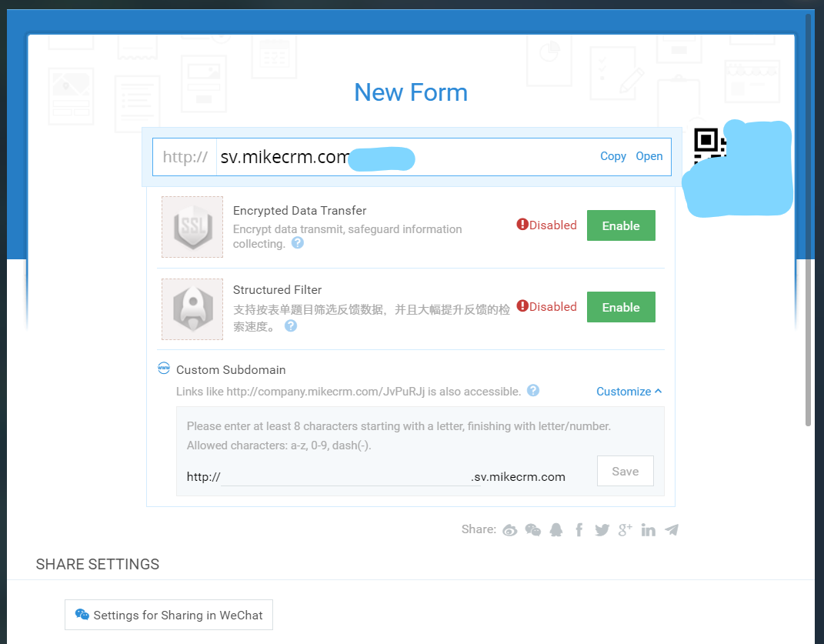The image size is (824, 644).
Task: Share the form on Facebook
Action: [579, 530]
